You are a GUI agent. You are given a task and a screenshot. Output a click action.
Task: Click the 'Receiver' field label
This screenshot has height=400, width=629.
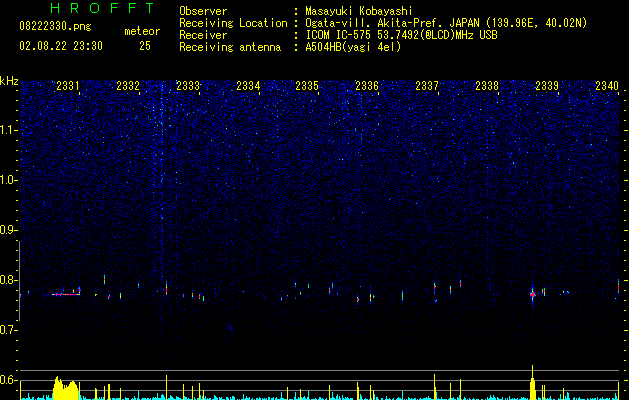coord(203,35)
